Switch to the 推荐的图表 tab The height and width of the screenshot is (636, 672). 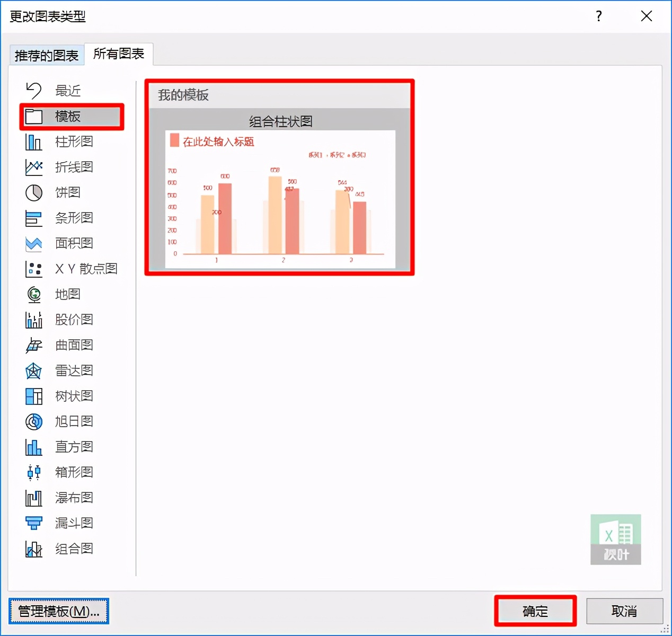coord(46,55)
